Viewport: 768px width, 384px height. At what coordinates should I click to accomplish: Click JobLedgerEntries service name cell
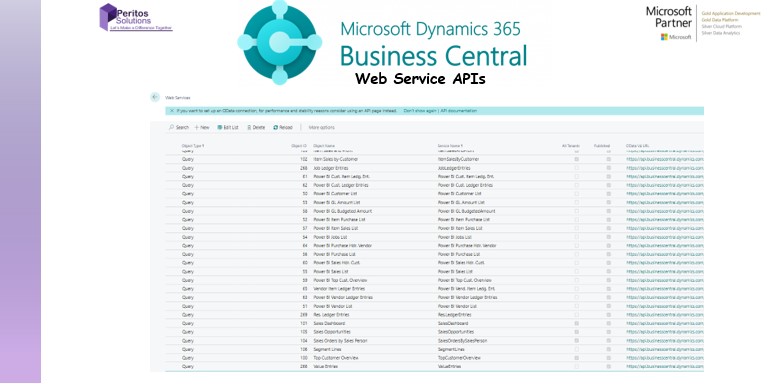(x=454, y=168)
